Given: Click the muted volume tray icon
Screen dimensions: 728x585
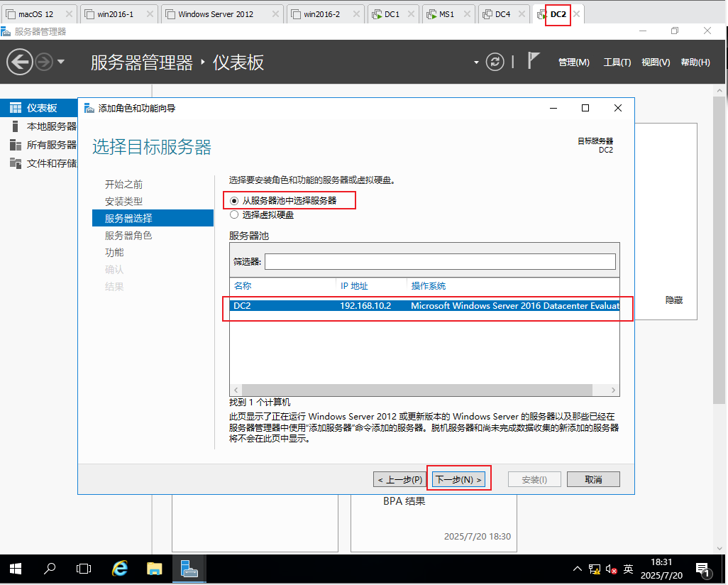Looking at the screenshot, I should pyautogui.click(x=611, y=569).
